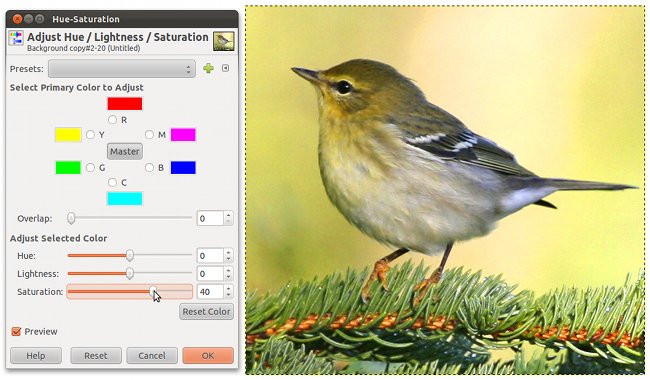
Task: Click the Hue value stepper arrows
Action: 228,256
